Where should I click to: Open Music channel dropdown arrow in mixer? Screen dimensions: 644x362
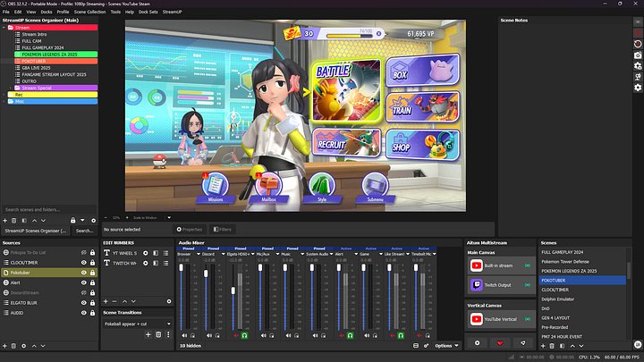(302, 254)
